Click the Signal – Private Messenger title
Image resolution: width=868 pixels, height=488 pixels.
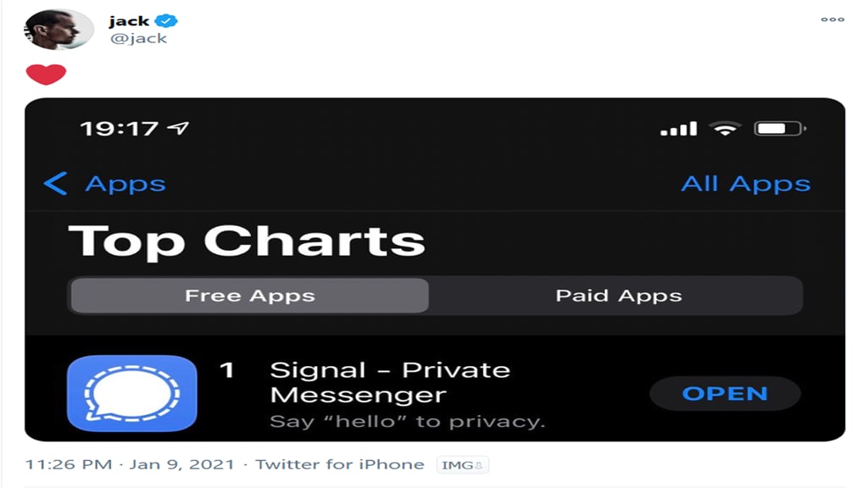[x=390, y=382]
